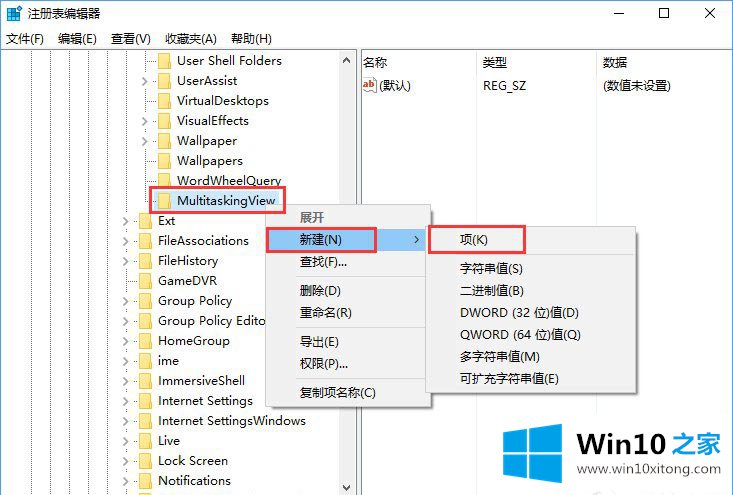
Task: Click the folder icon next to ImmersiveShell
Action: pos(144,381)
